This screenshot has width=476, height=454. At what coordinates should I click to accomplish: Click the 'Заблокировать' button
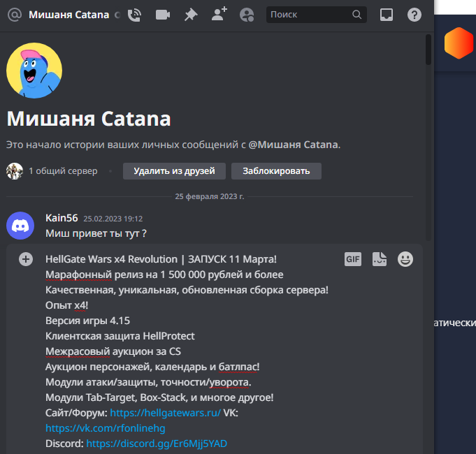276,171
